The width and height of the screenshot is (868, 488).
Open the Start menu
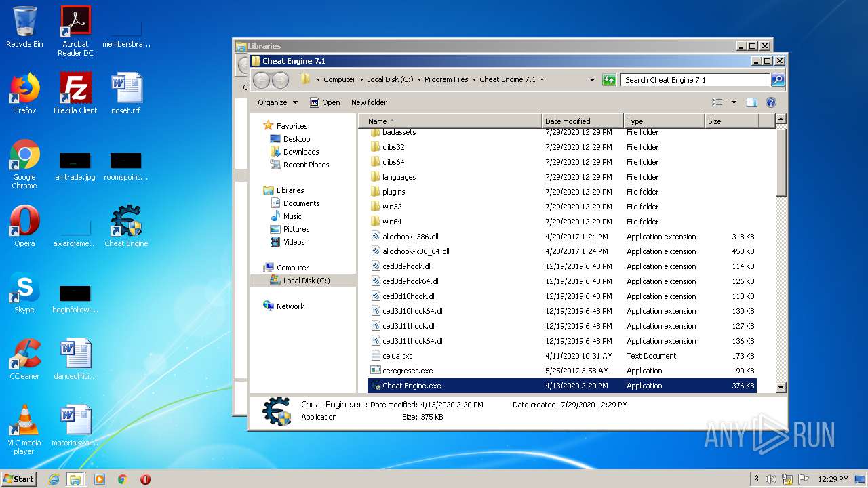[18, 479]
